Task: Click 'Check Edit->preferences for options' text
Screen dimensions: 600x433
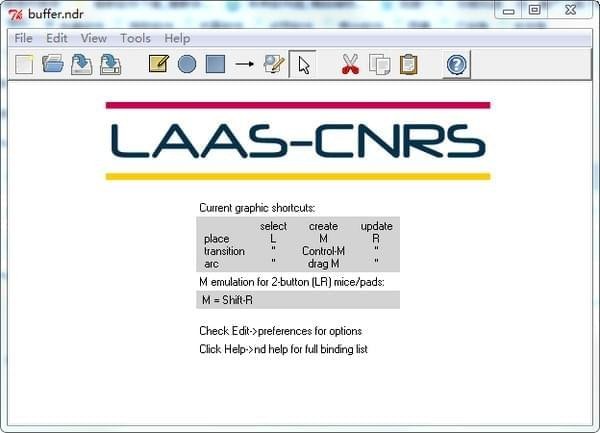Action: pos(280,331)
